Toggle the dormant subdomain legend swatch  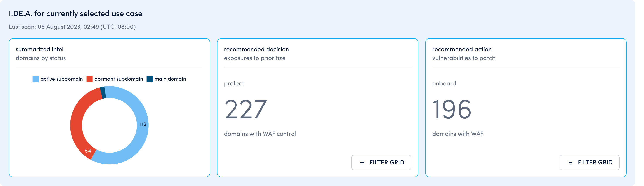[x=89, y=79]
